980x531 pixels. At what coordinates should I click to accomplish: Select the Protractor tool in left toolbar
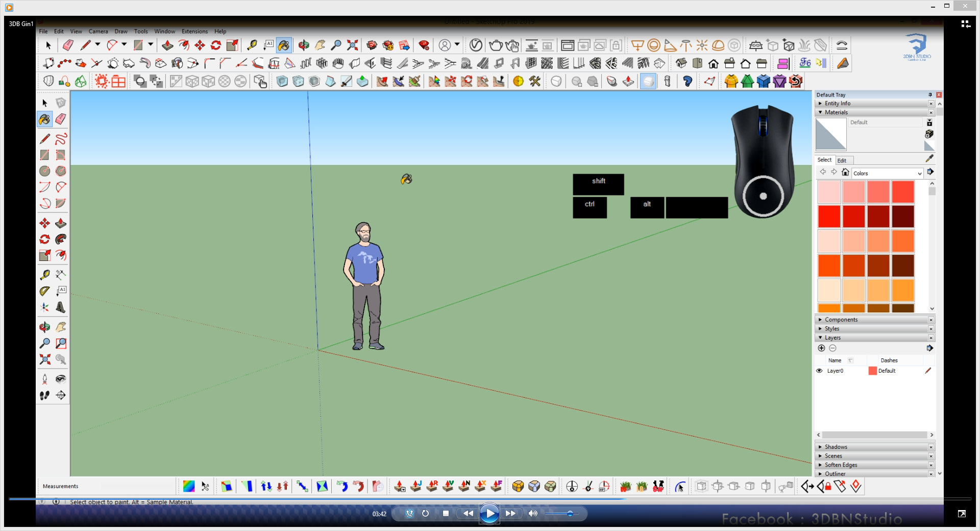pyautogui.click(x=45, y=291)
